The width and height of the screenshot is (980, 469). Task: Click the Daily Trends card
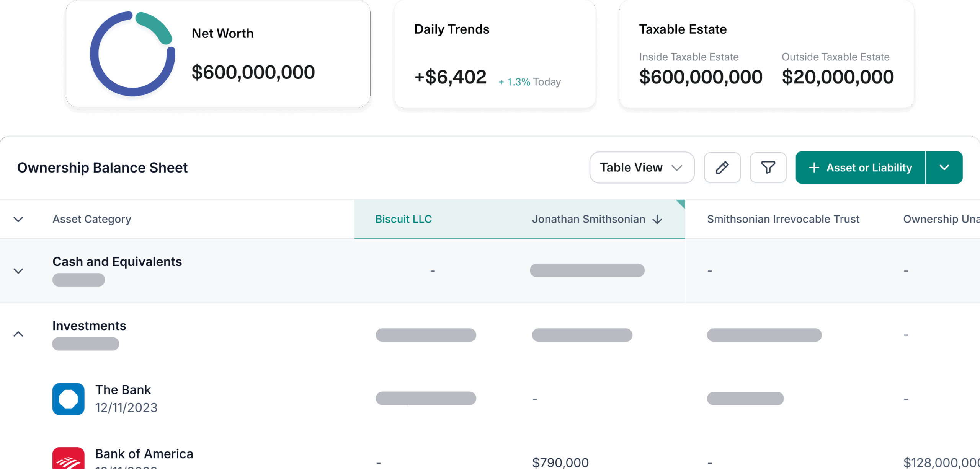coord(495,54)
